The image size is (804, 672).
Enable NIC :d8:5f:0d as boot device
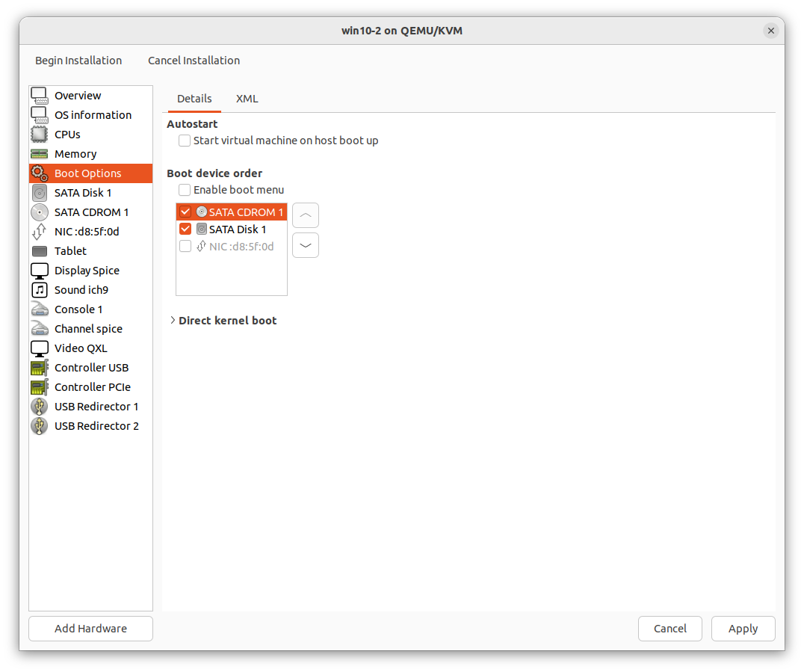[x=185, y=245]
